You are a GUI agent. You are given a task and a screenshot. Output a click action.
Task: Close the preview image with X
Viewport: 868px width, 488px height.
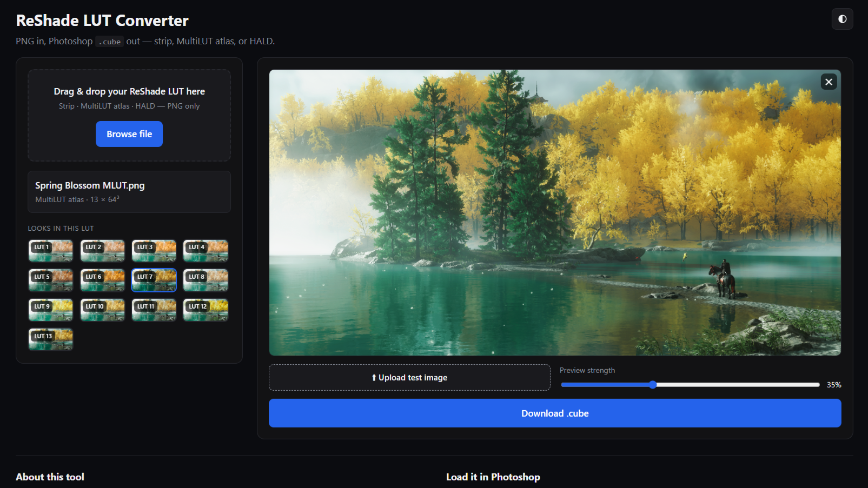[829, 82]
